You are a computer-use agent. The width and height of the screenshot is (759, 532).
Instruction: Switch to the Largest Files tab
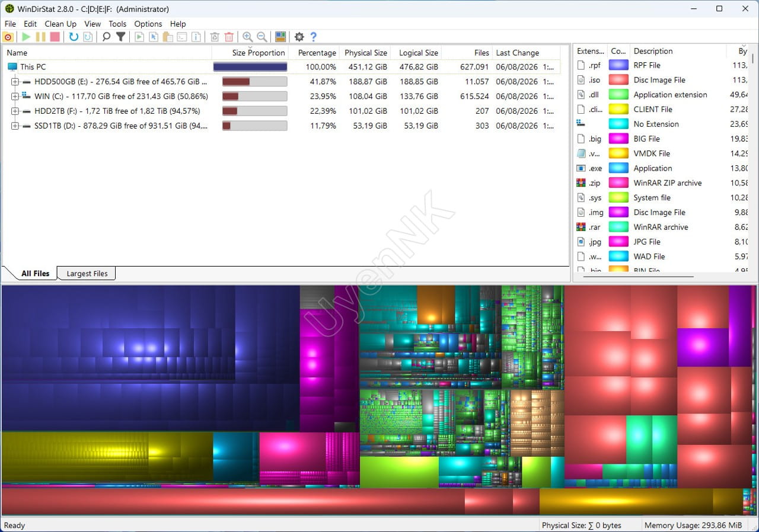tap(87, 274)
